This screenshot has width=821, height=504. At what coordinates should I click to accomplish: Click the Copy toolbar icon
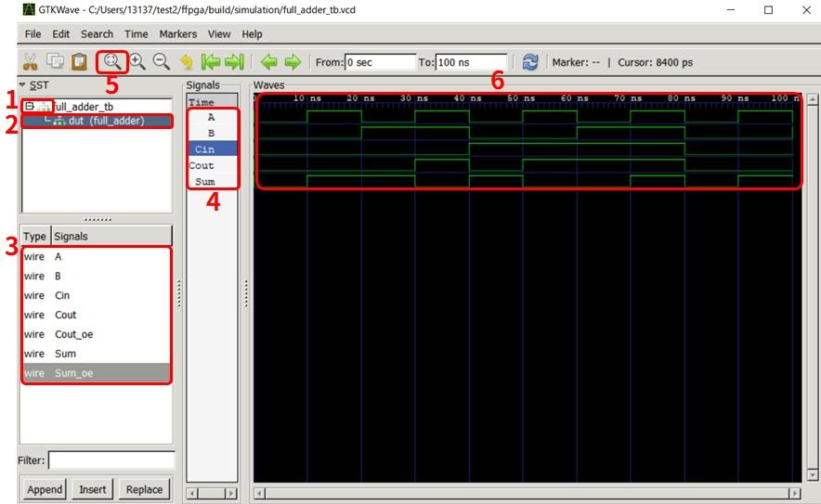(x=55, y=61)
